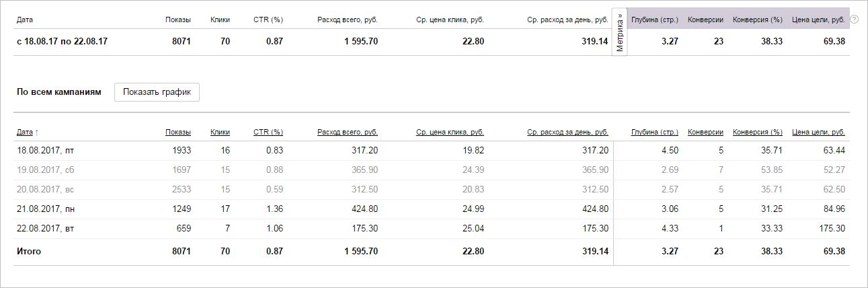Collapse the Метрика side tab

coord(619,32)
